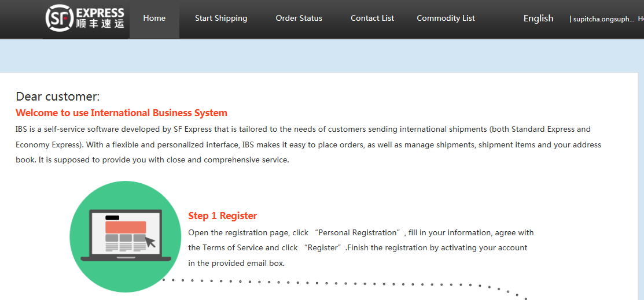Click the 'Dear customer:' text
This screenshot has height=300, width=644.
click(58, 97)
